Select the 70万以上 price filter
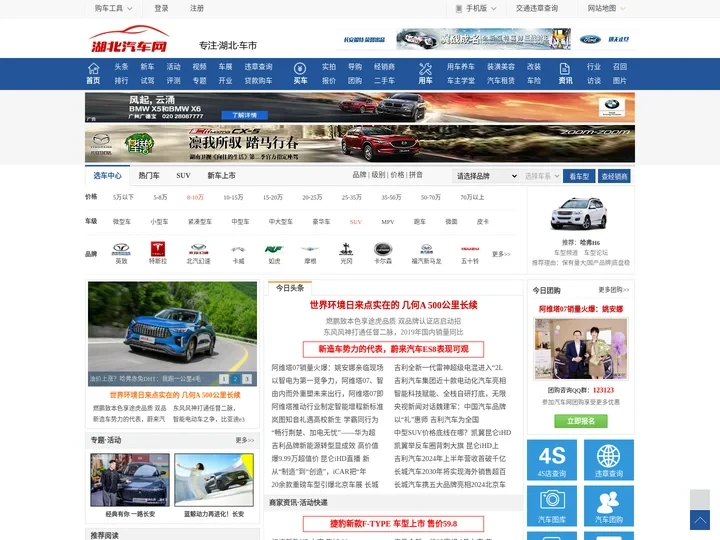 [x=472, y=197]
